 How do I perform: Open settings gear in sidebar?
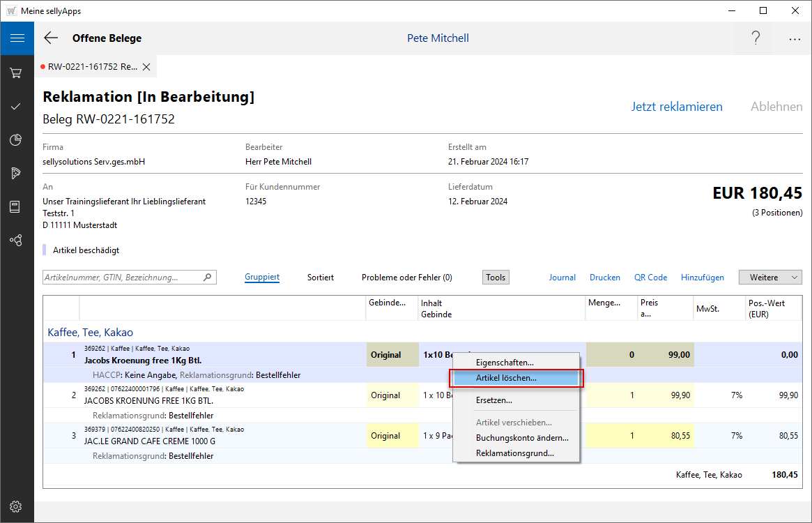click(16, 506)
